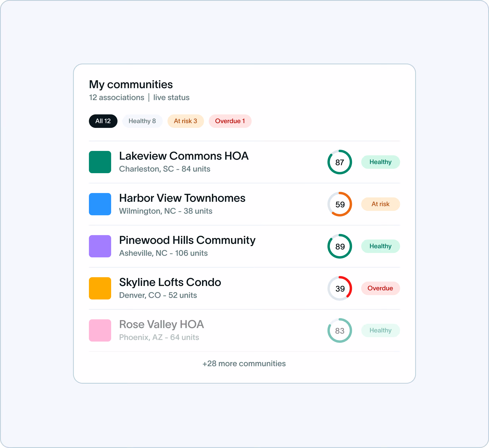Viewport: 489px width, 448px height.
Task: Click the pink Rose Valley HOA avatar
Action: (x=100, y=330)
